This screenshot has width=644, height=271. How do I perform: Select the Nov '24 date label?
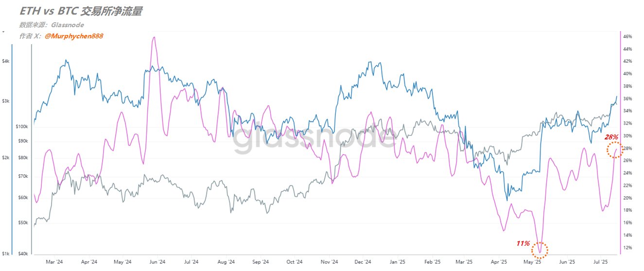[329, 261]
